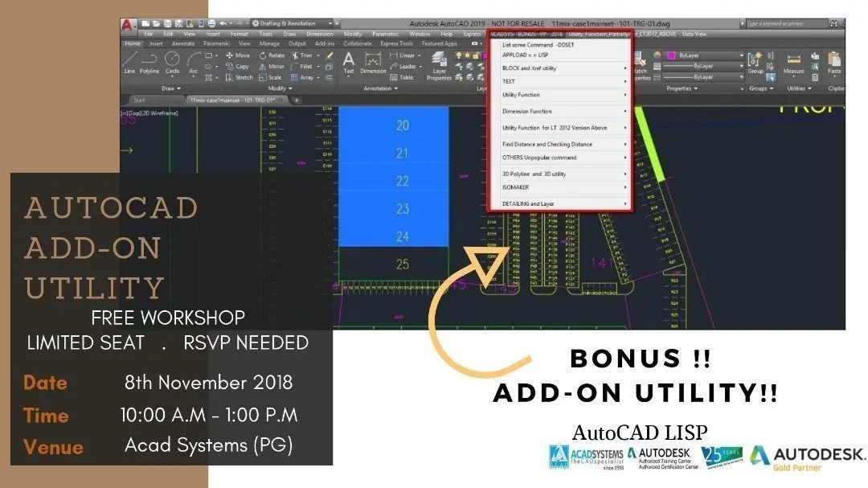868x488 pixels.
Task: Choose the Leader tool
Action: [403, 67]
